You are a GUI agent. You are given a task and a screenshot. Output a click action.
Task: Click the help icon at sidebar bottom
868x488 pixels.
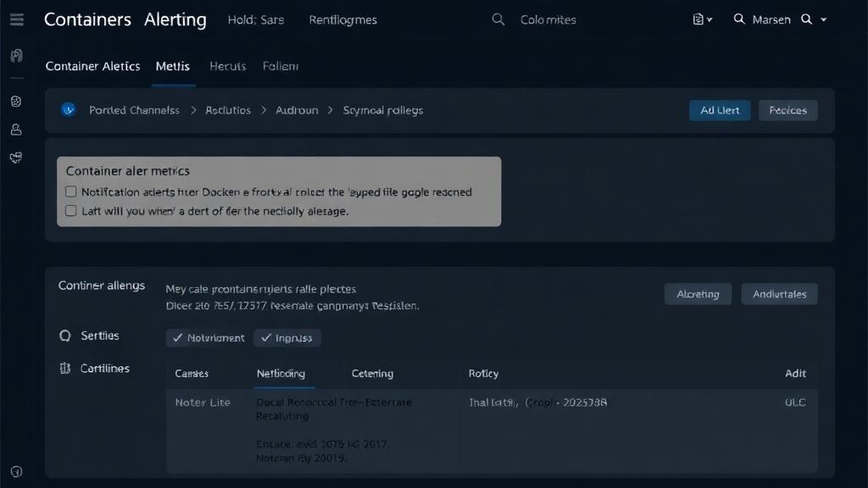pyautogui.click(x=15, y=471)
